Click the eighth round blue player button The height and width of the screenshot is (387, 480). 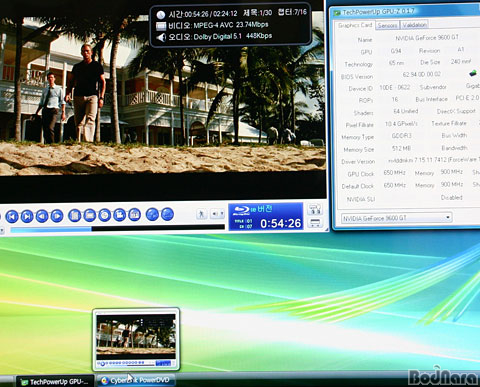120,215
